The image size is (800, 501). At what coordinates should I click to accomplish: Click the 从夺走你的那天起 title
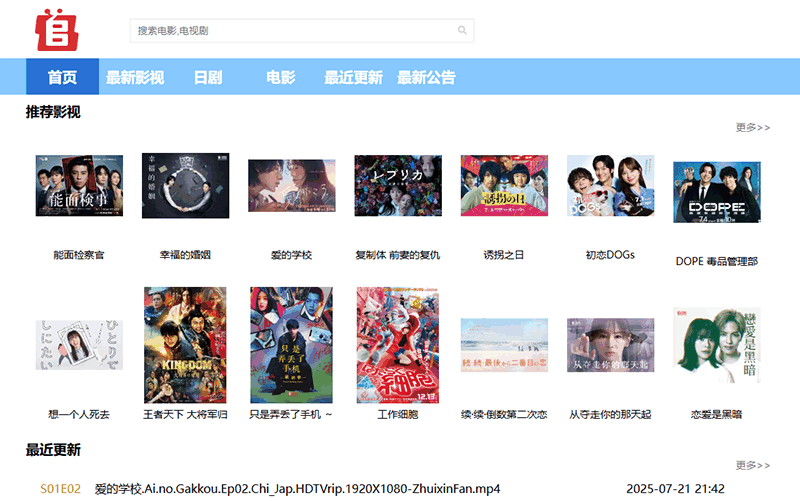[610, 414]
